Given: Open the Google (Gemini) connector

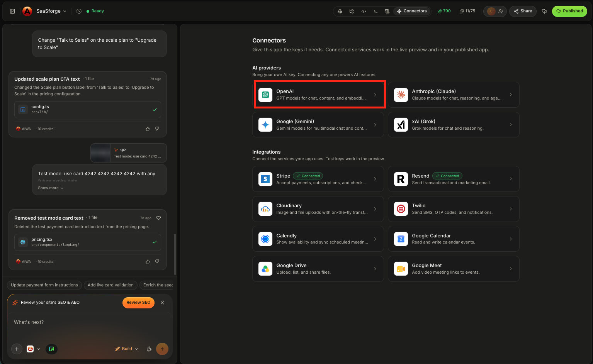Looking at the screenshot, I should coord(318,125).
